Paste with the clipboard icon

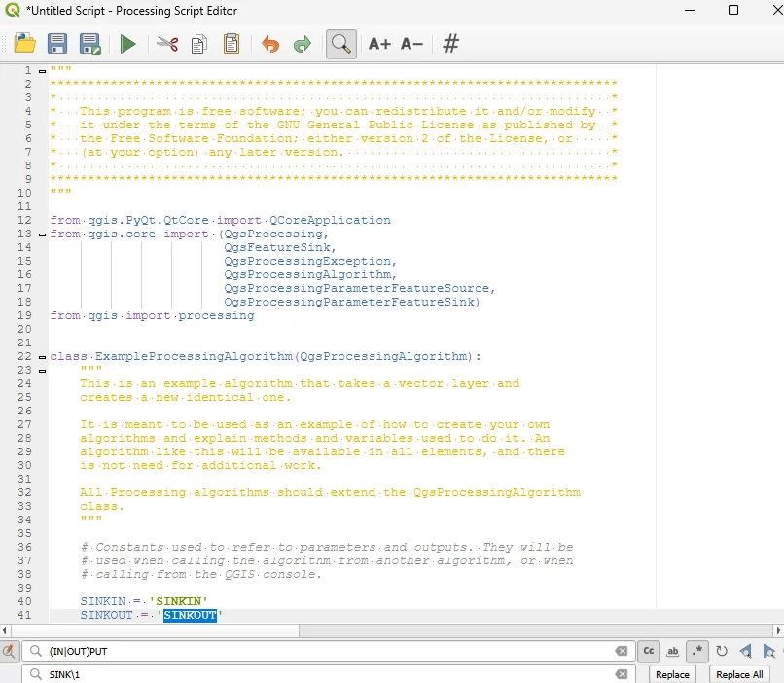tap(232, 44)
